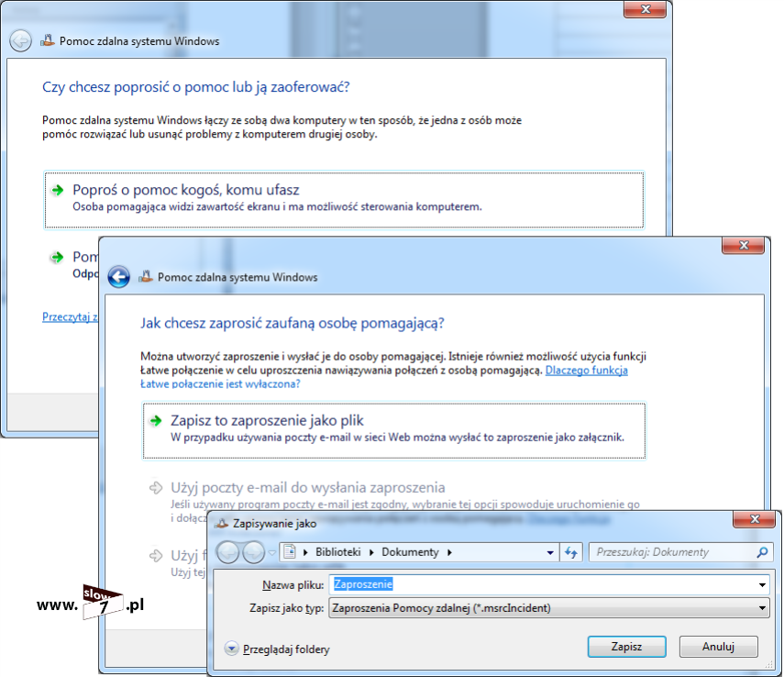Open Przeczytaj link in rear window
Viewport: 784px width, 677px height.
click(x=70, y=316)
